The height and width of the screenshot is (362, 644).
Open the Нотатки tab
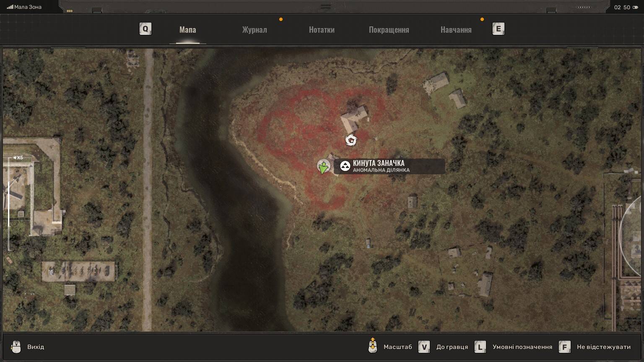[x=322, y=30]
